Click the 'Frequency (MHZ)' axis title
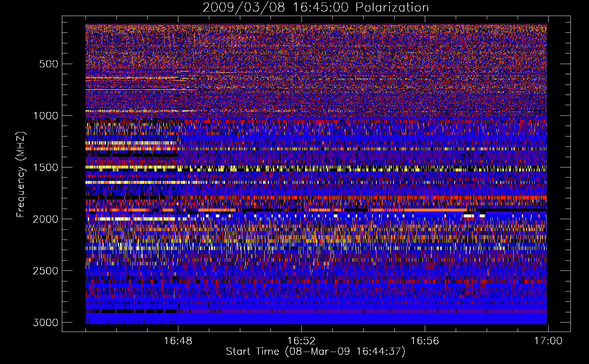Viewport: 589px width, 364px height. (x=21, y=175)
